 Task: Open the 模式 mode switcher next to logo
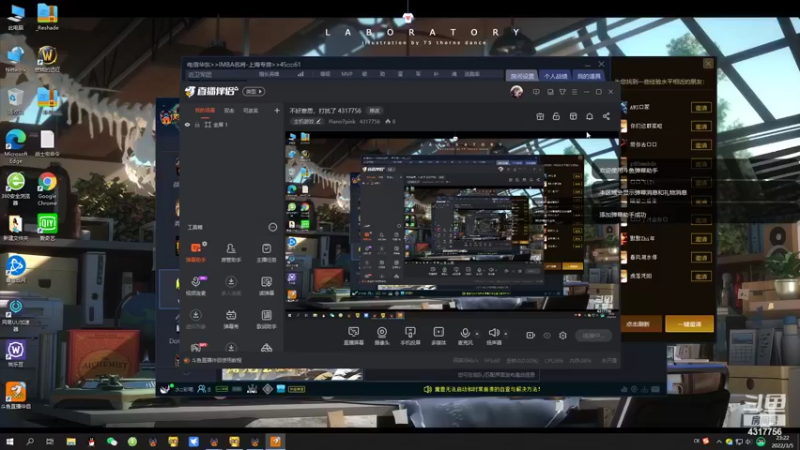(254, 91)
